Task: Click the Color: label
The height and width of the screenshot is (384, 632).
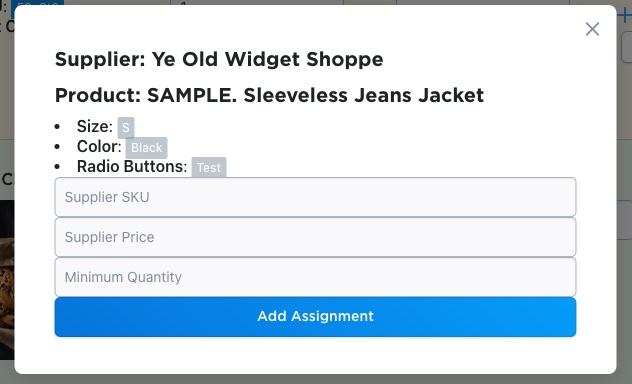Action: pyautogui.click(x=99, y=147)
